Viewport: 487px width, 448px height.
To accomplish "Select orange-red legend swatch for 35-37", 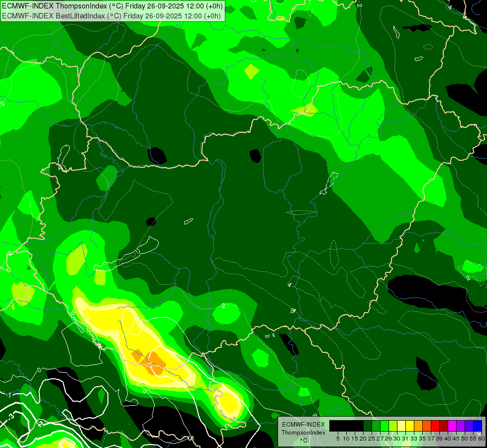I will pos(427,426).
